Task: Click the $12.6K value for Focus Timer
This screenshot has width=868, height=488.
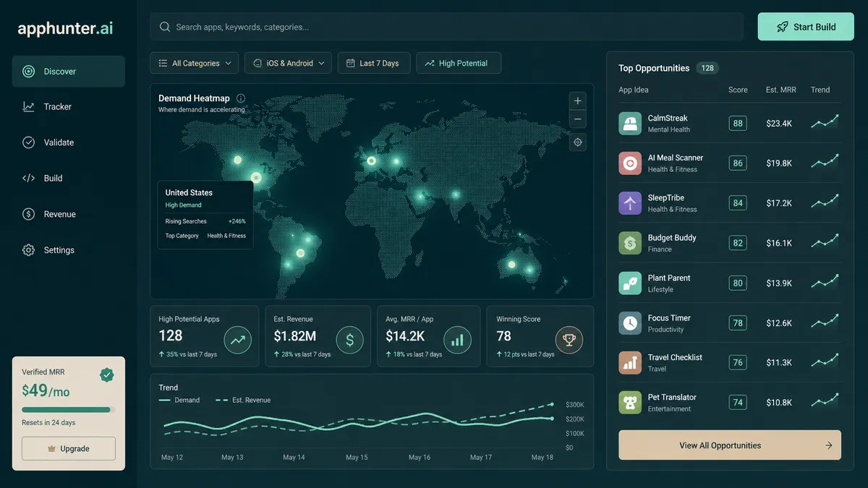Action: 779,323
